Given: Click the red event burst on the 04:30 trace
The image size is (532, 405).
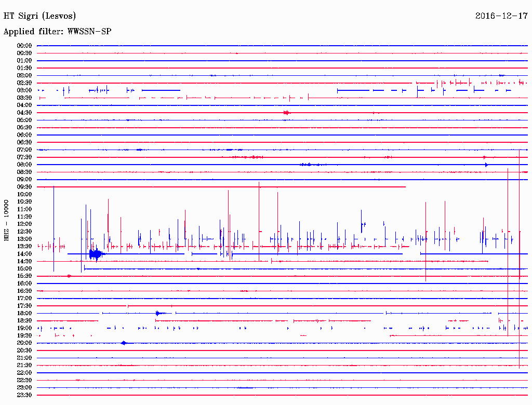Looking at the screenshot, I should pos(287,113).
